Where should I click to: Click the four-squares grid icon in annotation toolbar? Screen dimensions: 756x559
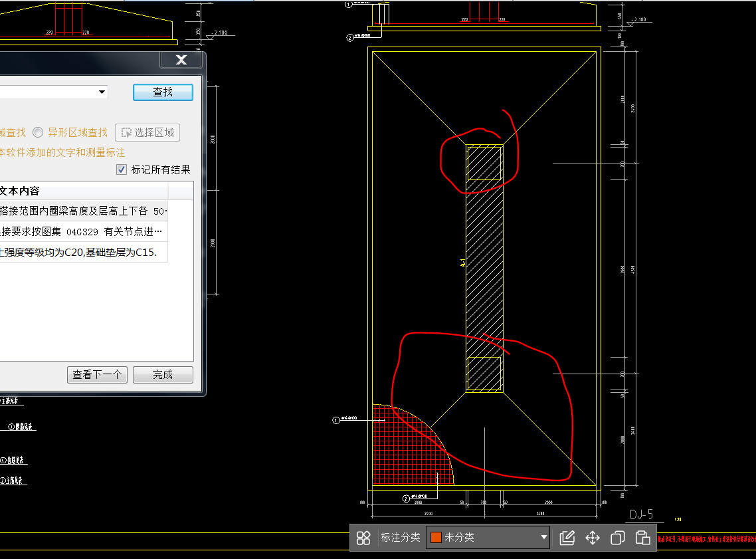tap(363, 538)
